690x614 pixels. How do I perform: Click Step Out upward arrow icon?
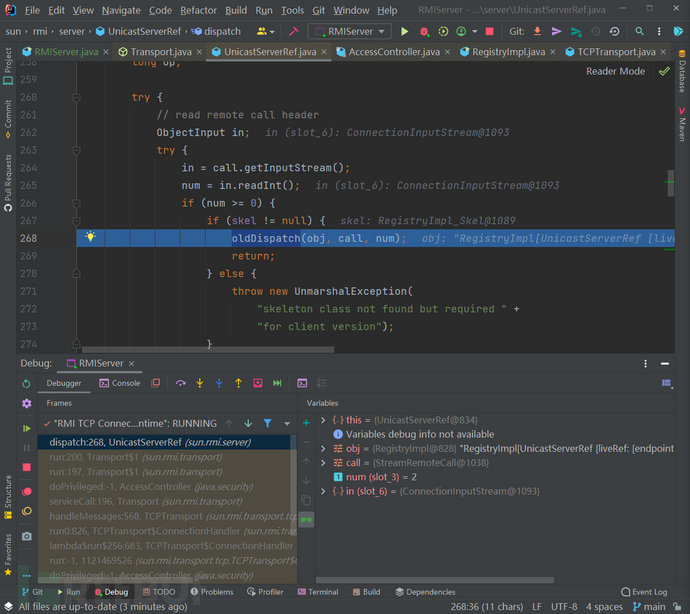click(238, 383)
